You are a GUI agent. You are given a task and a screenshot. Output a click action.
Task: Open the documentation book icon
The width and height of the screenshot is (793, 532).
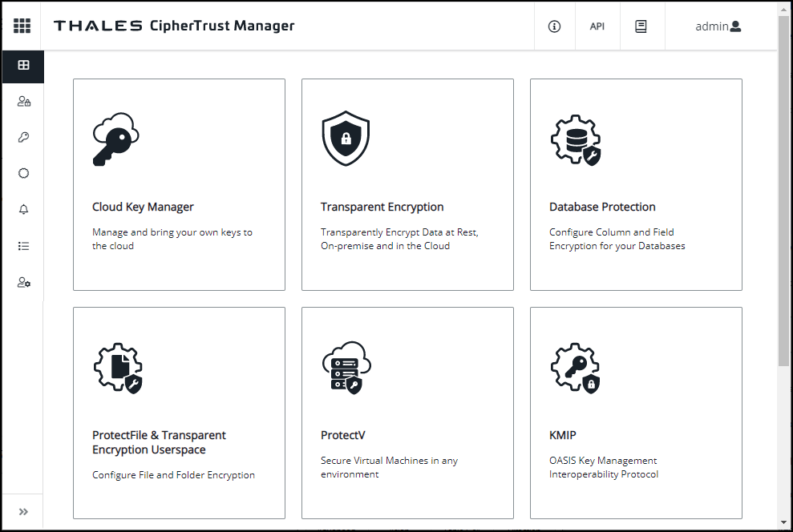click(x=641, y=26)
